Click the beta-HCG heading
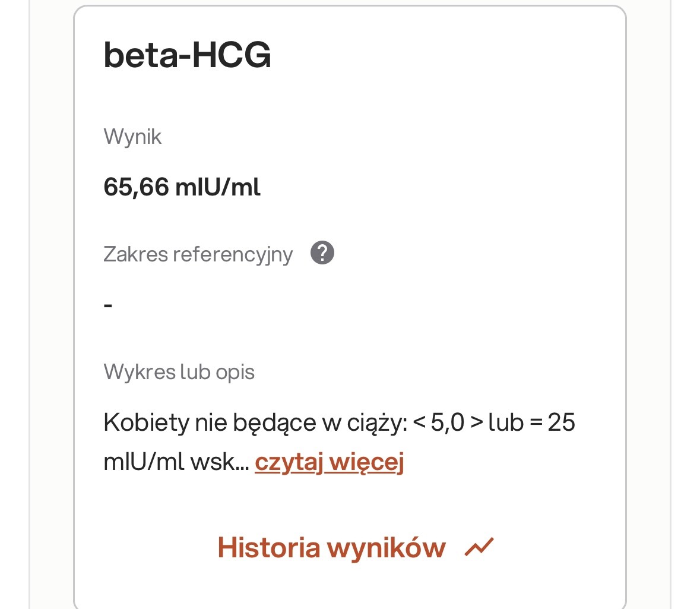700x609 pixels. tap(187, 55)
